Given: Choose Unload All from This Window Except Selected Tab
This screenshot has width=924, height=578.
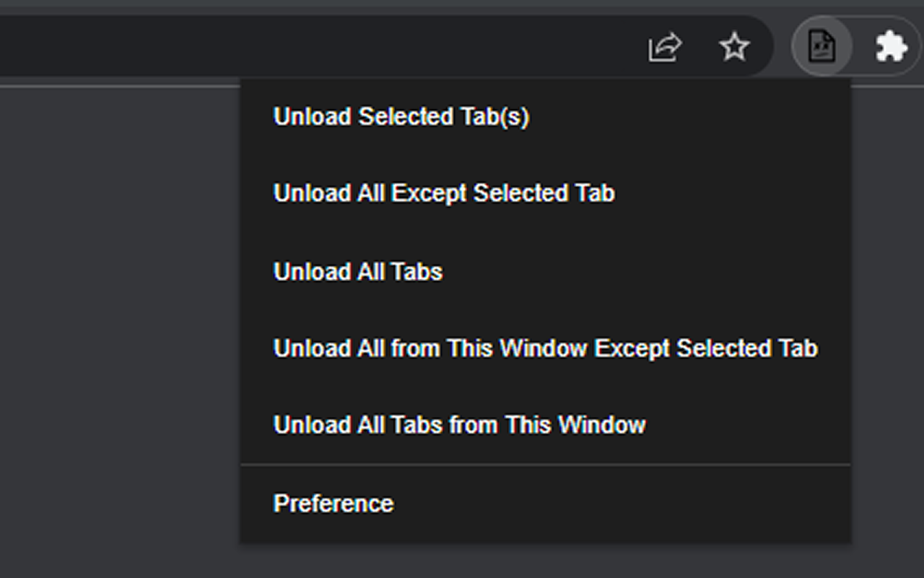Looking at the screenshot, I should click(x=545, y=348).
